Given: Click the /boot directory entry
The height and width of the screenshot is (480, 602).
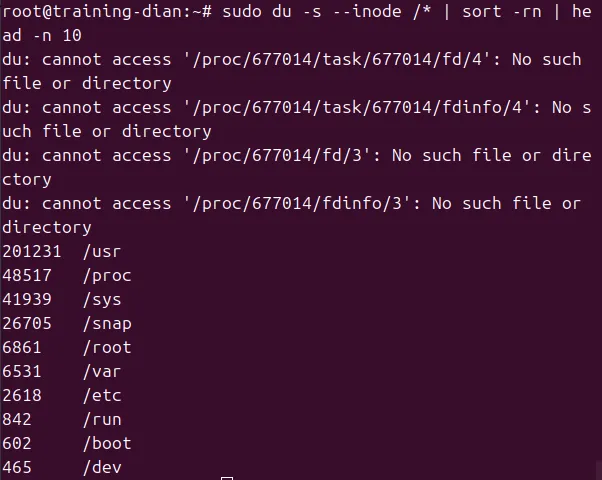Looking at the screenshot, I should pos(107,444).
